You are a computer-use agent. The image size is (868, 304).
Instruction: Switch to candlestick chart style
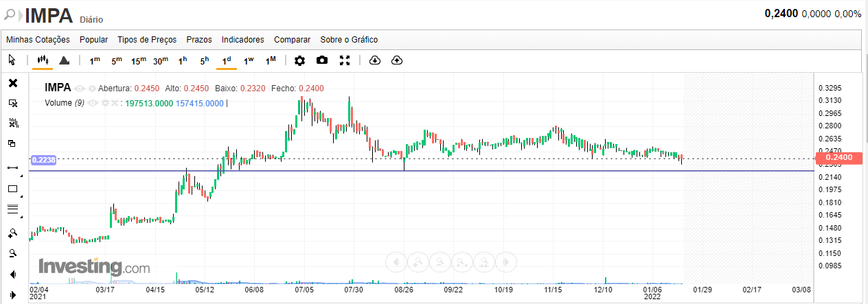click(43, 60)
